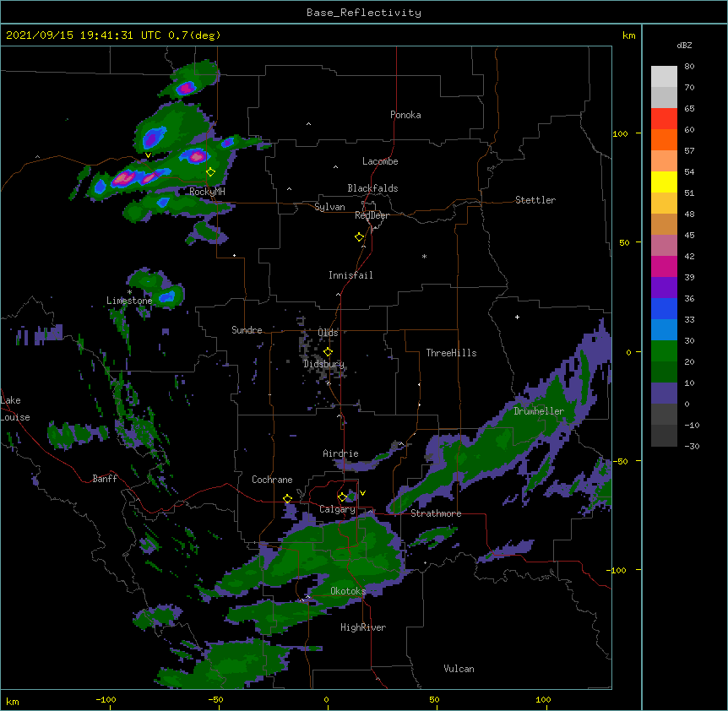This screenshot has height=711, width=728.
Task: Click the RockyMH town label
Action: 207,192
